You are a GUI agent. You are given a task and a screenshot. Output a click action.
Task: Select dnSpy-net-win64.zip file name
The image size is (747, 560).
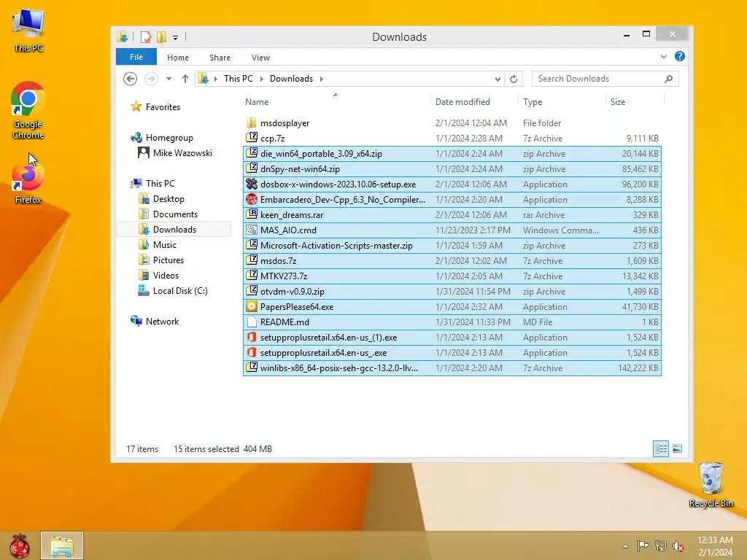point(300,169)
